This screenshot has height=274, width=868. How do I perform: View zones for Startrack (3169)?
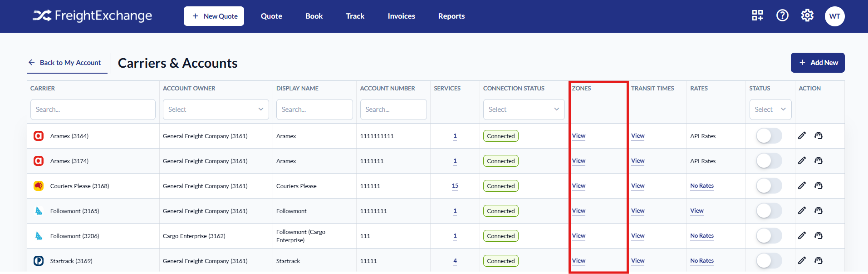pyautogui.click(x=579, y=261)
